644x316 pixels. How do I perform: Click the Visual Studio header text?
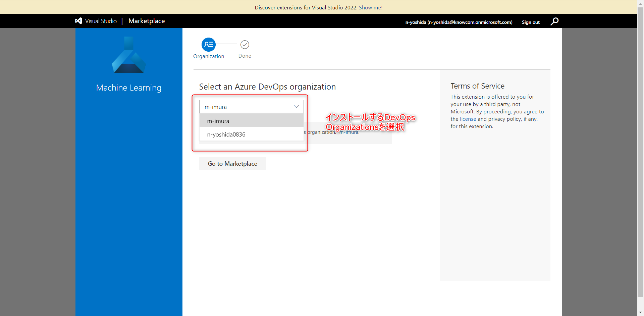(101, 21)
